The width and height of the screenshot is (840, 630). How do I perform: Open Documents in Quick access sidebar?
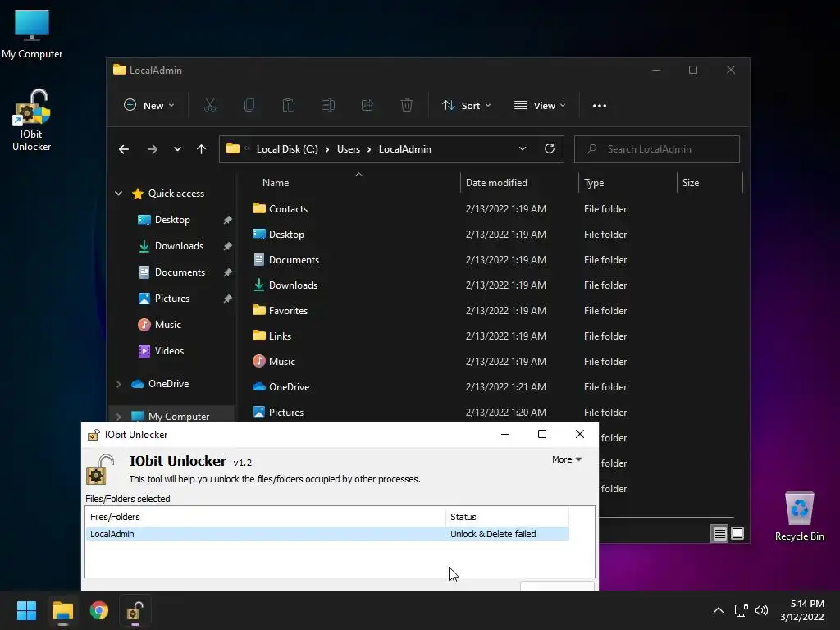tap(180, 272)
